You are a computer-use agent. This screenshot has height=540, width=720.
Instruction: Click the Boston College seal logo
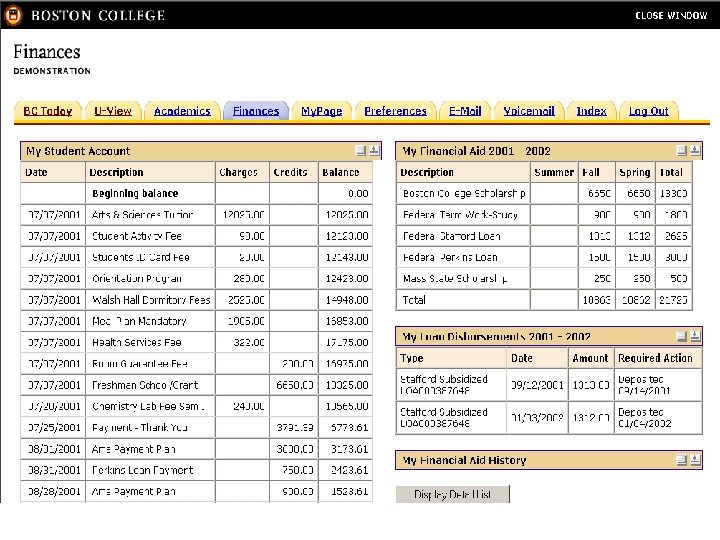(13, 15)
